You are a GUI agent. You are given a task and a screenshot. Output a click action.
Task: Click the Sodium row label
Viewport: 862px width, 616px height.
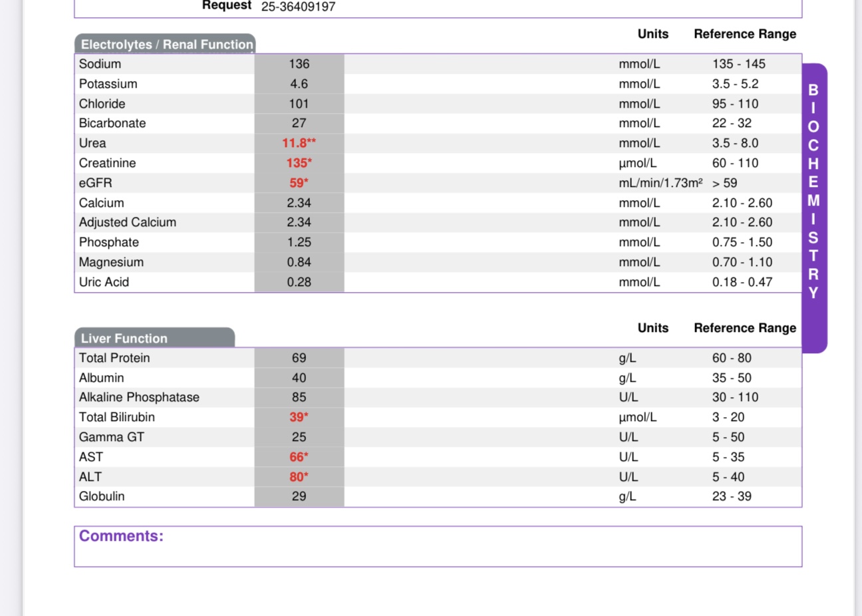tap(100, 64)
